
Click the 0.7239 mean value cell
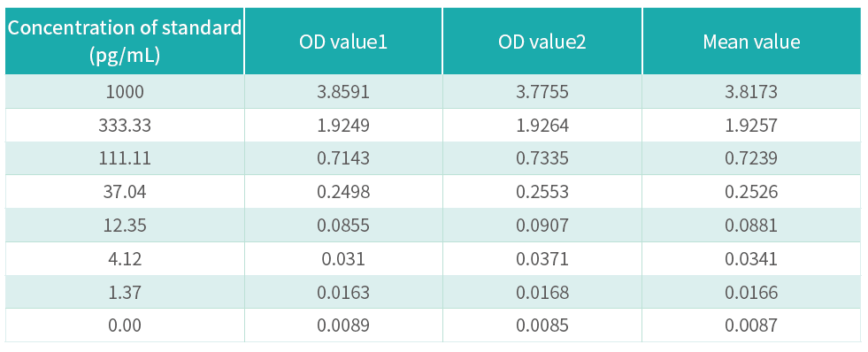752,158
